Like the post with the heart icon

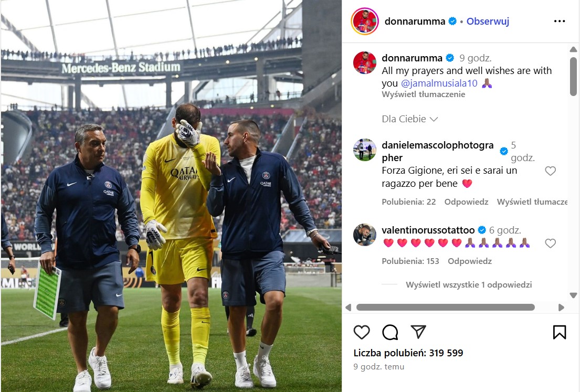click(362, 332)
